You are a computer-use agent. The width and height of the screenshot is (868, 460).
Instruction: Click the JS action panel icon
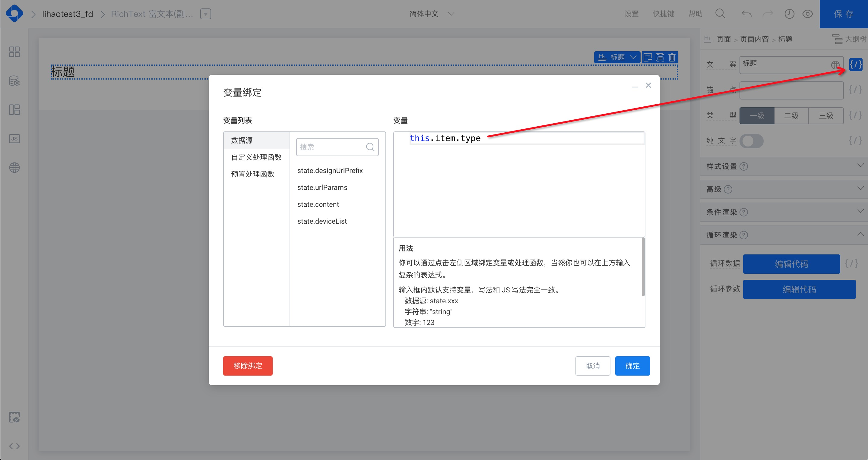[14, 139]
